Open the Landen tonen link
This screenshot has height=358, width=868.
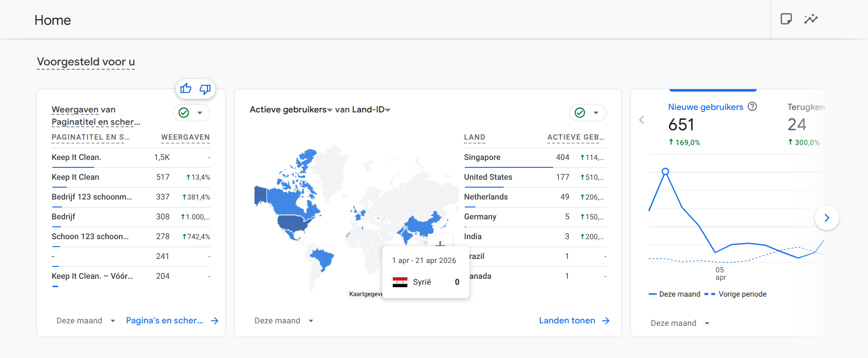(x=574, y=321)
